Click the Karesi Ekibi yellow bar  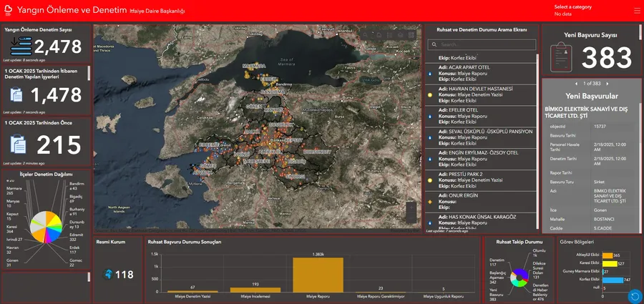(609, 263)
